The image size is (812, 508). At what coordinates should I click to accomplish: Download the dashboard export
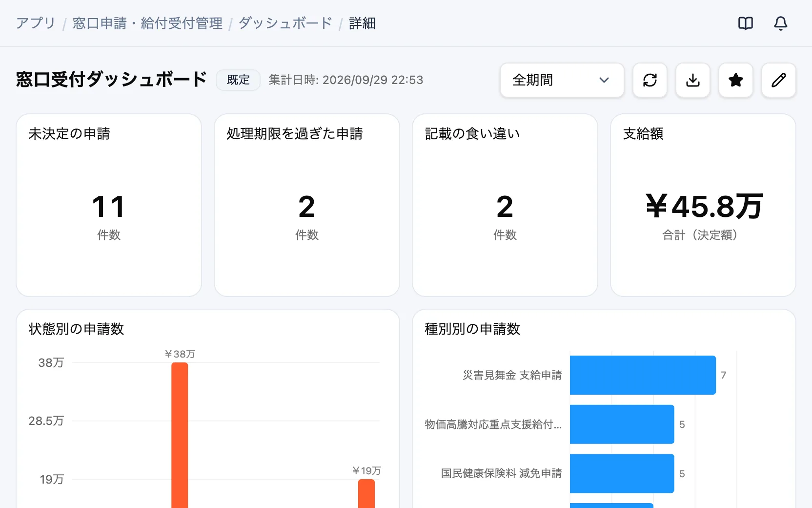[693, 80]
